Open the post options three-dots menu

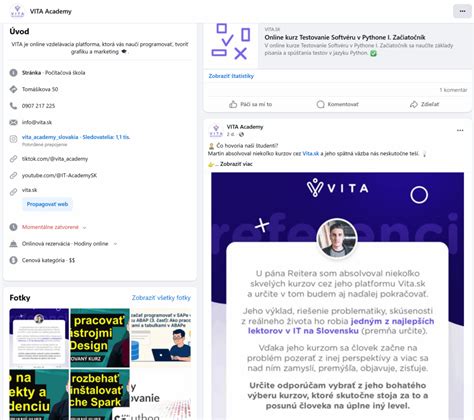460,130
